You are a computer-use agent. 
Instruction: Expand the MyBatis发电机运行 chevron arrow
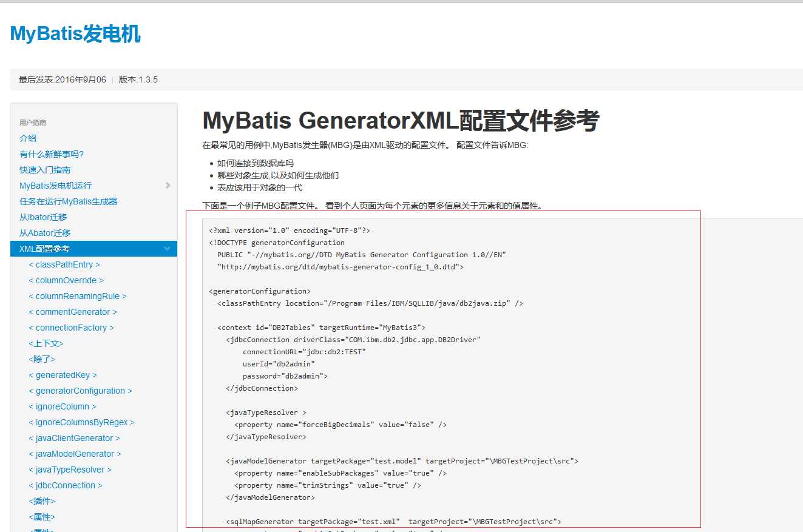(168, 186)
